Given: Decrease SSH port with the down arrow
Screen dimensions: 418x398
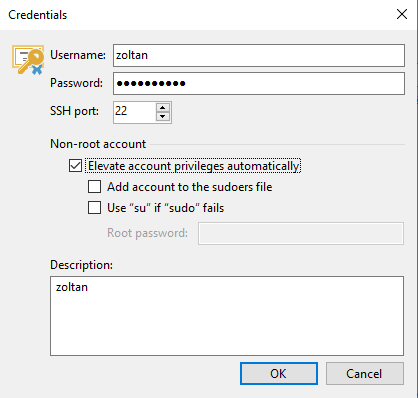Looking at the screenshot, I should (x=163, y=117).
